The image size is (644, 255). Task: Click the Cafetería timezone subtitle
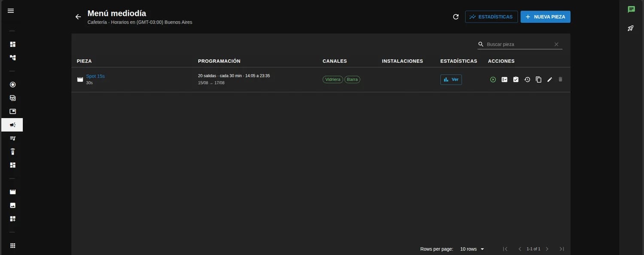point(140,22)
